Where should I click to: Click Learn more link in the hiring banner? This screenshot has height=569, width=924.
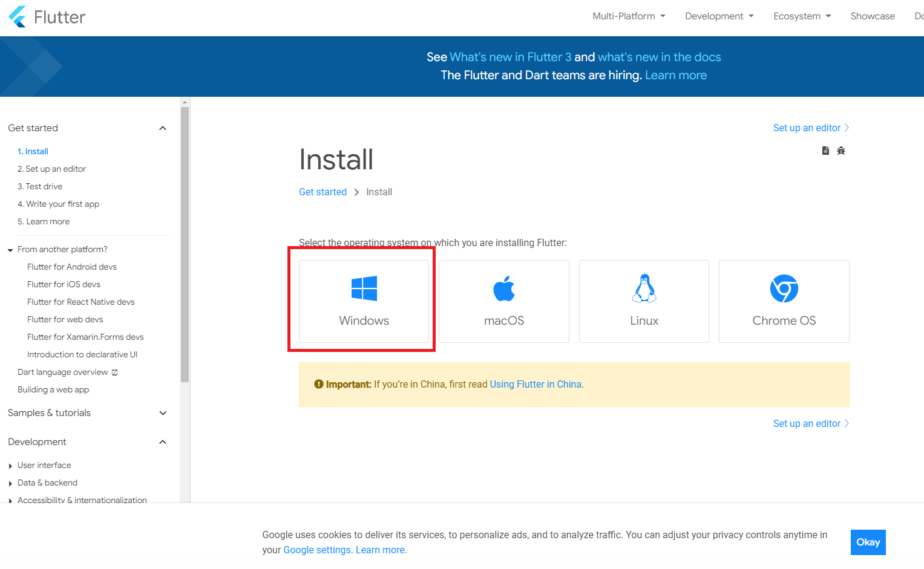(676, 75)
